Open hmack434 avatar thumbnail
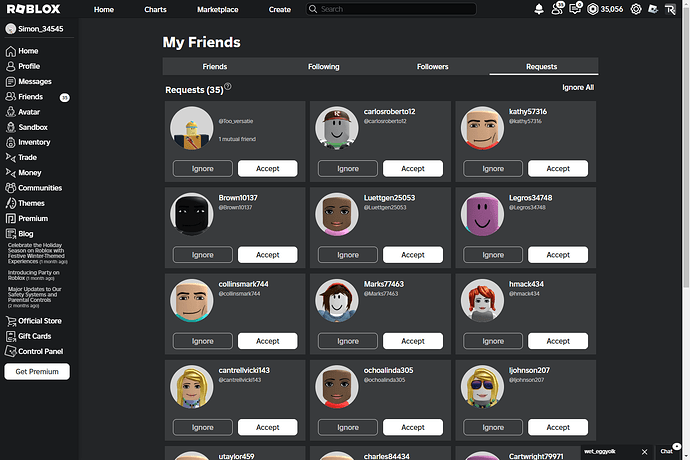 coord(482,301)
